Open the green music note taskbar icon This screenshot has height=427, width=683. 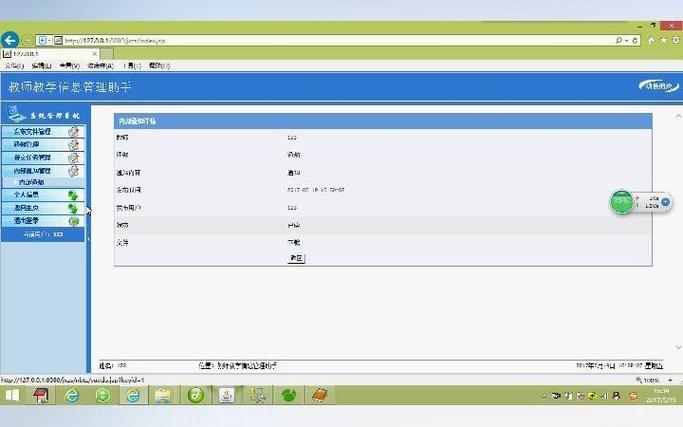(x=196, y=395)
